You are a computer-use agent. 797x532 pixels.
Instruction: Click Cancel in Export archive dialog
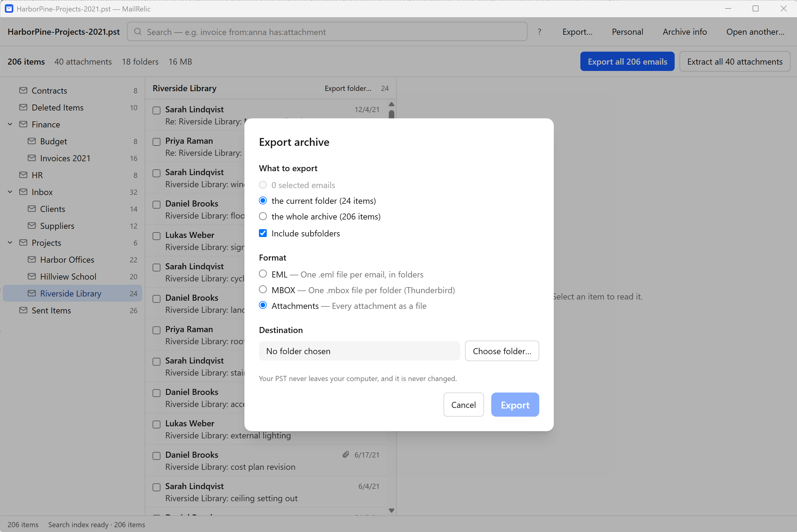point(463,405)
